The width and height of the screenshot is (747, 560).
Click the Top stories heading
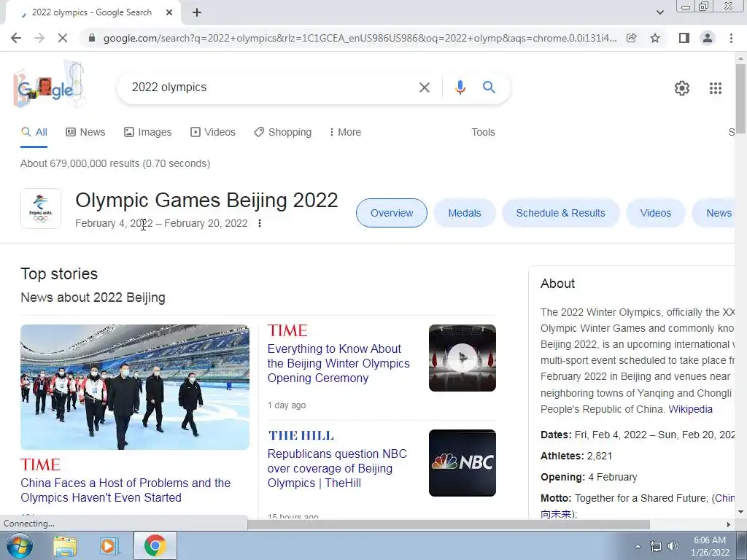coord(59,274)
